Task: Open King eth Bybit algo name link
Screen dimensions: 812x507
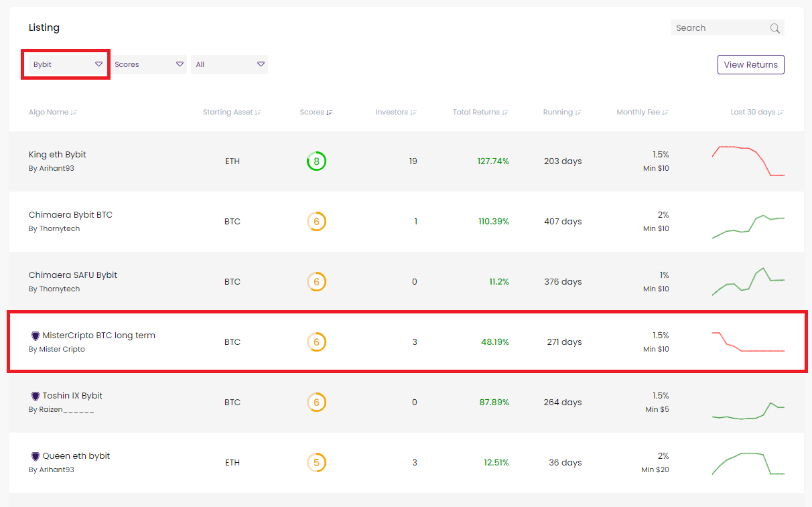Action: 58,155
